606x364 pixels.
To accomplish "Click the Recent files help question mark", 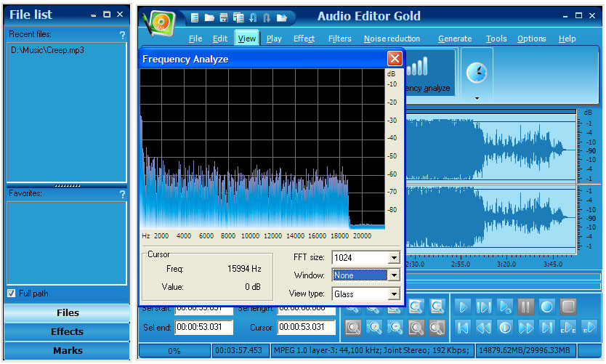I will click(x=122, y=35).
